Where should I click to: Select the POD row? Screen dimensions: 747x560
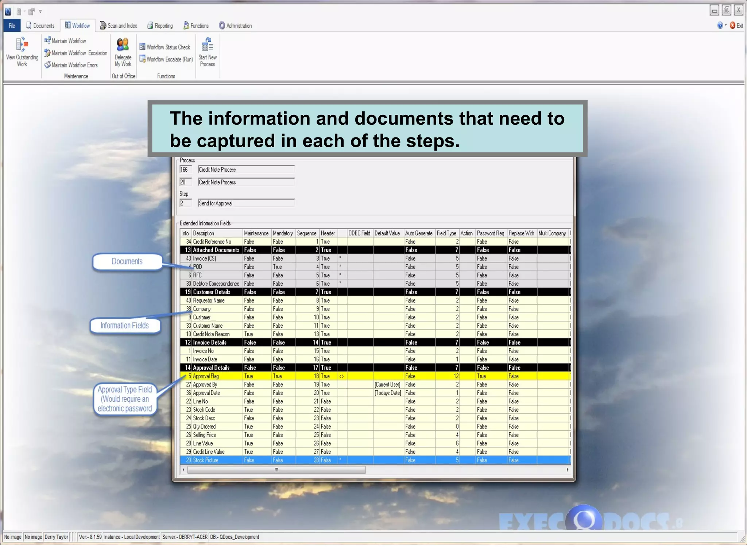(375, 267)
